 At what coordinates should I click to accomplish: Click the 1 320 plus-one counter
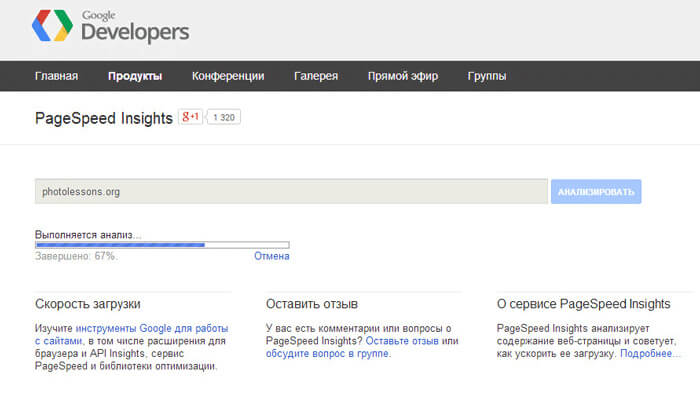224,117
